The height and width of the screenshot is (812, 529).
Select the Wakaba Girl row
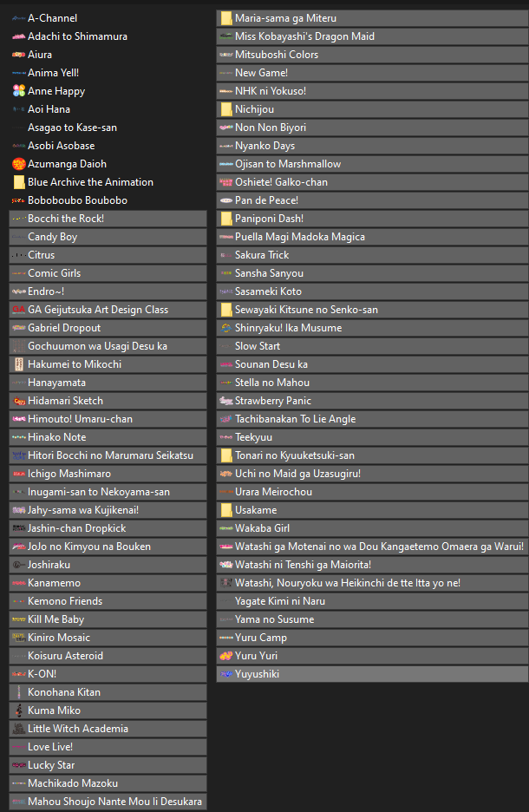click(x=372, y=528)
